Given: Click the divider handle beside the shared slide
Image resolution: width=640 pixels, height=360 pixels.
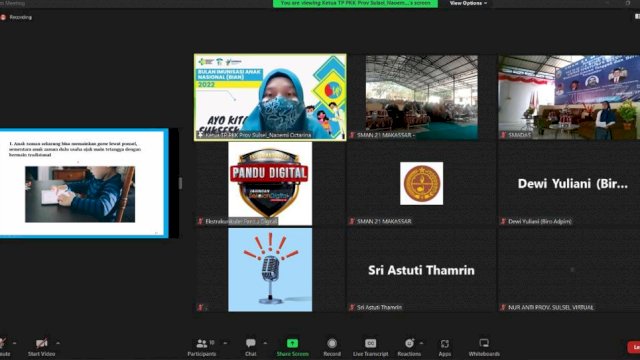Looking at the screenshot, I should [x=180, y=183].
